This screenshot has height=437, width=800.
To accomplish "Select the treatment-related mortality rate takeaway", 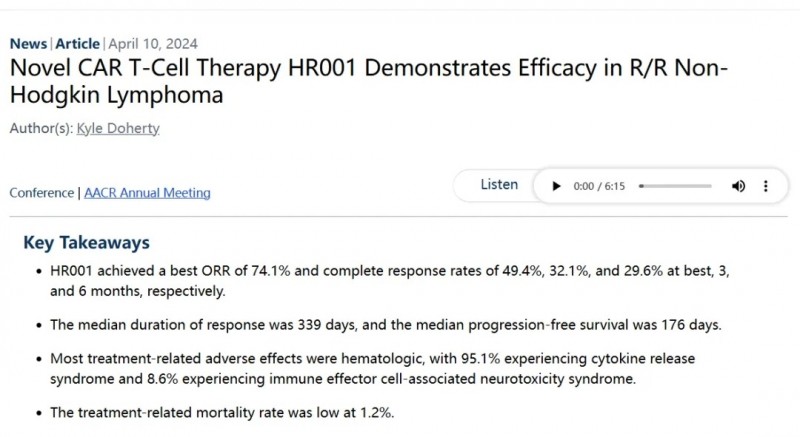I will (222, 413).
